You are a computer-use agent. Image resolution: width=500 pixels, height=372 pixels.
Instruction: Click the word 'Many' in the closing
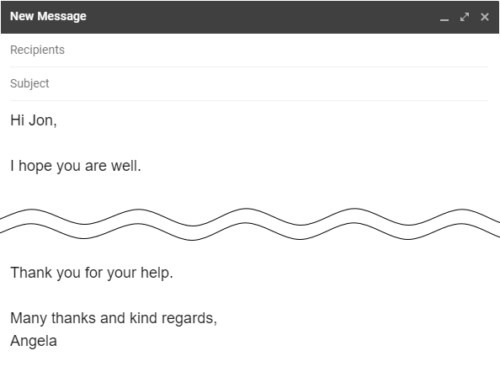click(x=29, y=318)
